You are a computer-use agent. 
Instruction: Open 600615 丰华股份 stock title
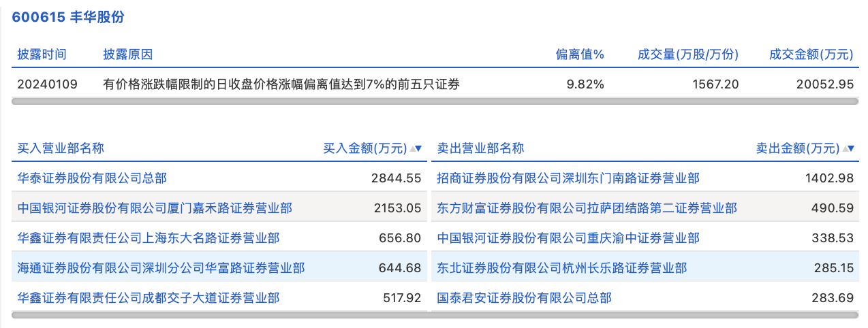click(x=68, y=17)
